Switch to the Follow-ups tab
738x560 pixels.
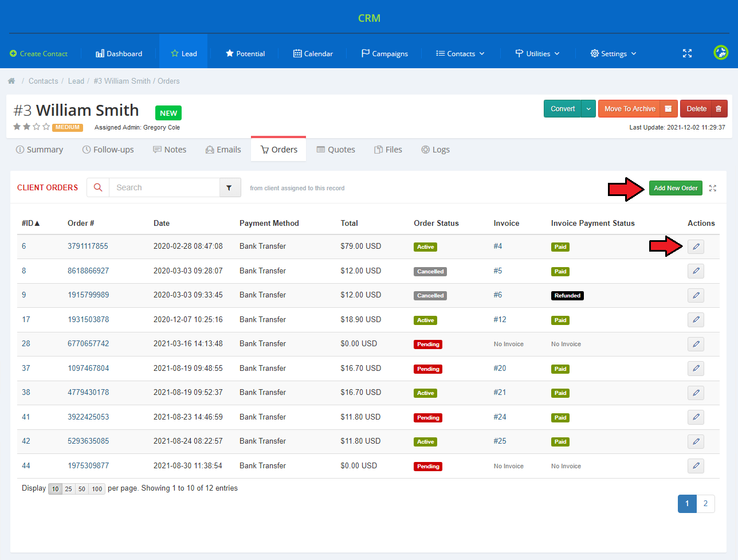[x=108, y=150]
